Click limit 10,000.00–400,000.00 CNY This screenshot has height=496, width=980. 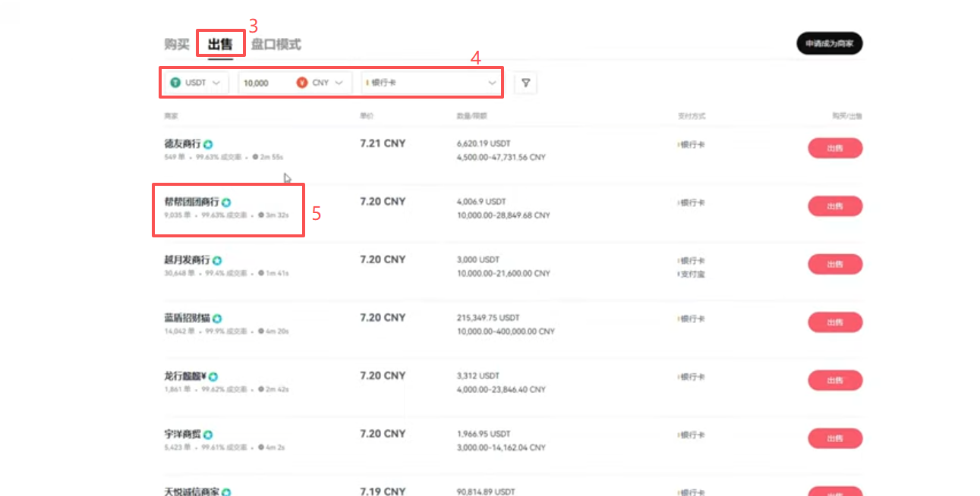point(506,331)
